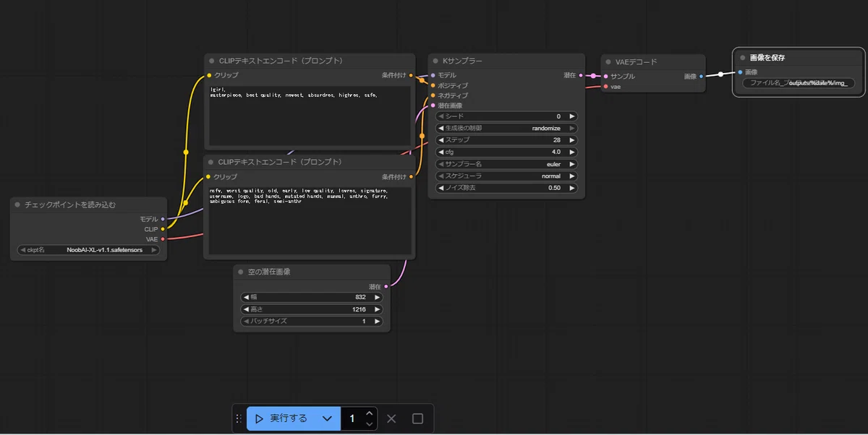Decrease the シード value with its left arrow
868x435 pixels.
point(441,116)
